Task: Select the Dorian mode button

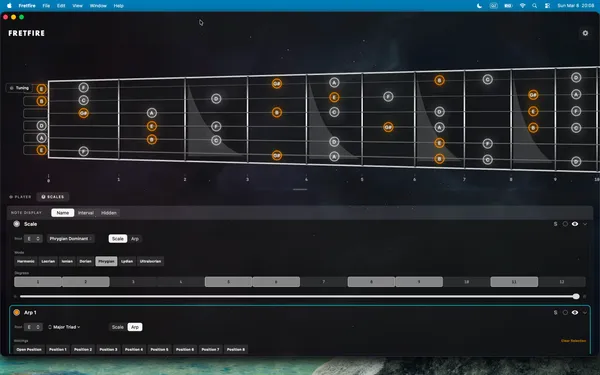Action: pos(85,261)
